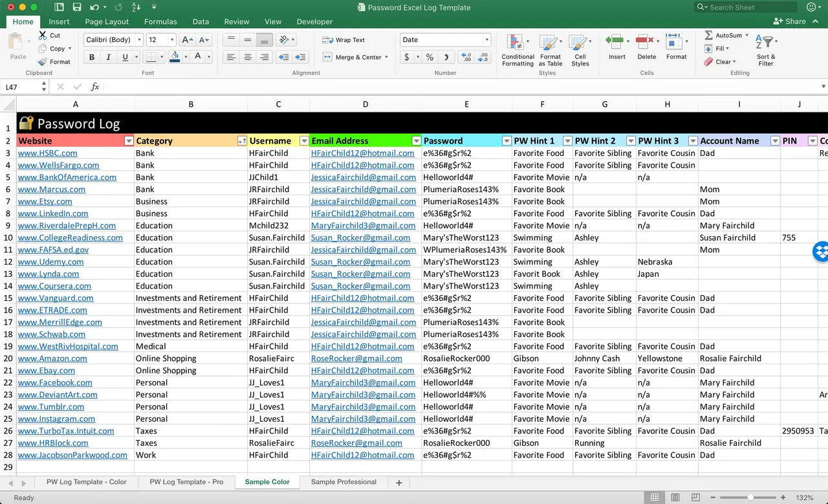This screenshot has width=828, height=504.
Task: Switch to PW Log Template - Color sheet
Action: [x=87, y=482]
